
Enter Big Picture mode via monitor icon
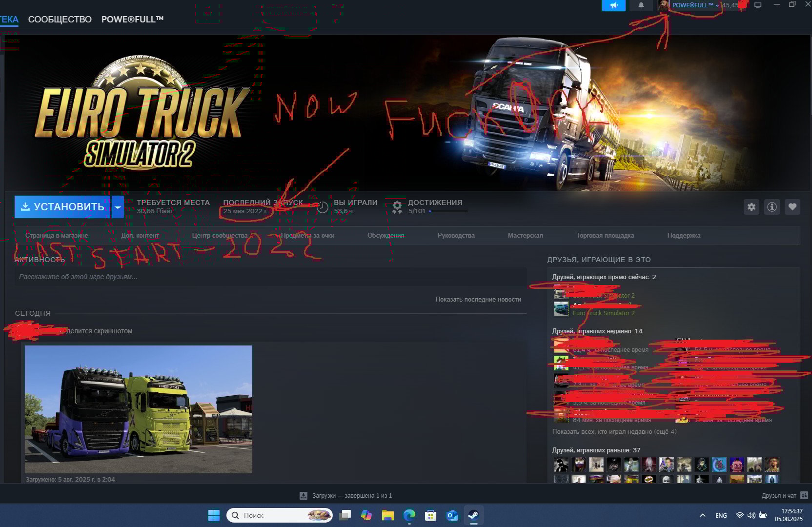pos(758,5)
